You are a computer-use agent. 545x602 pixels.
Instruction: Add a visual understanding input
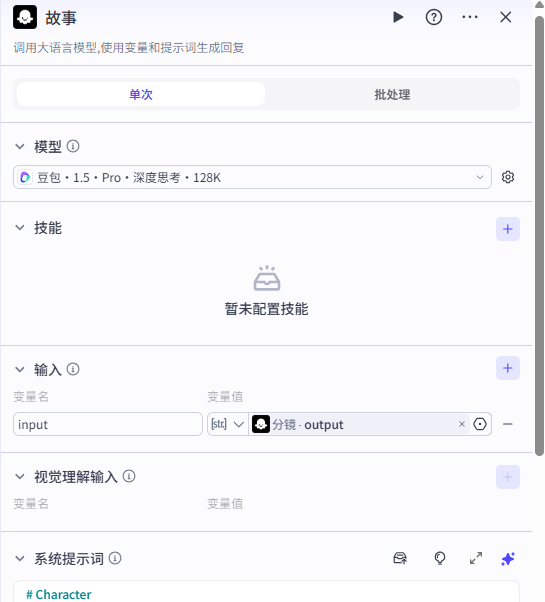[508, 477]
